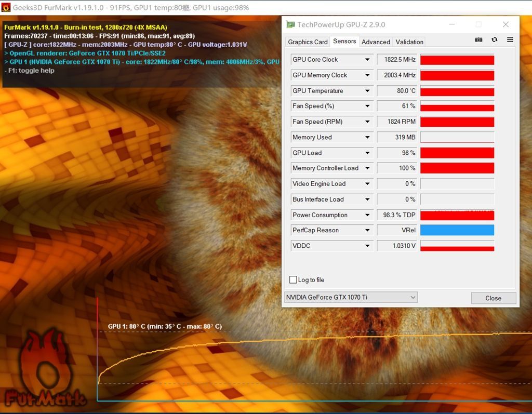The width and height of the screenshot is (532, 414).
Task: Click the 80.0 °C temperature value
Action: point(397,90)
